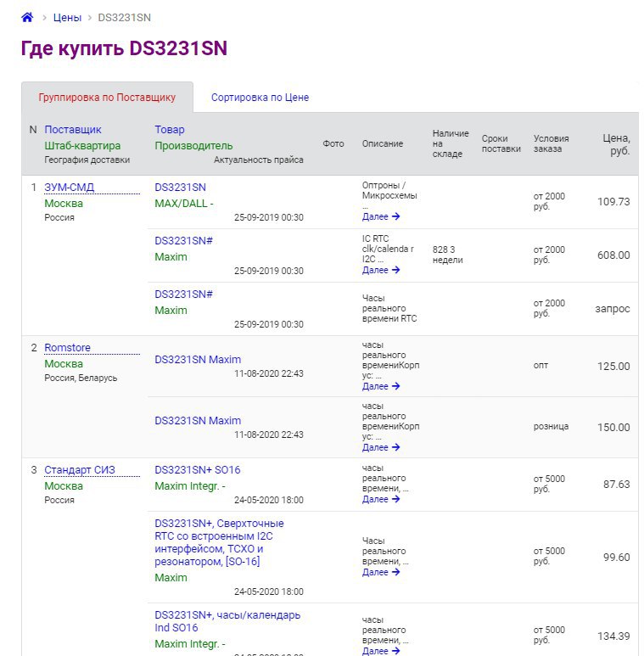Open DS3231SN# product with price запрос
This screenshot has width=644, height=656.
pos(183,294)
